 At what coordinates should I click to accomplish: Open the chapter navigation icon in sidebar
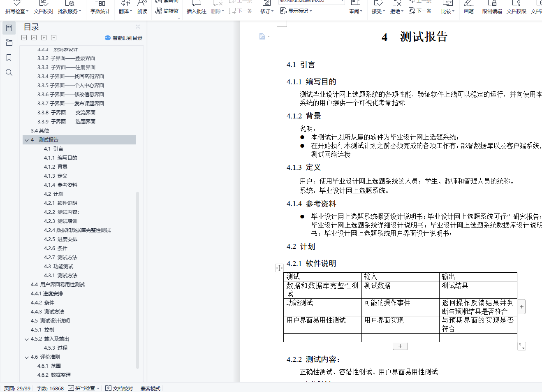click(x=9, y=43)
